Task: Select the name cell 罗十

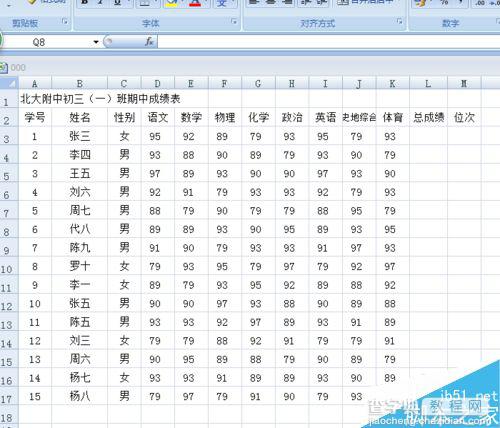Action: pyautogui.click(x=80, y=266)
